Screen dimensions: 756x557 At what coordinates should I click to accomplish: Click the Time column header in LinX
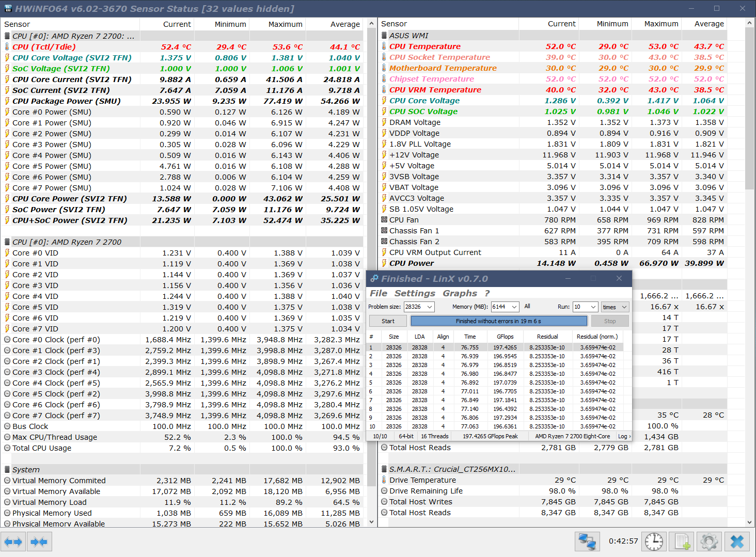click(470, 337)
